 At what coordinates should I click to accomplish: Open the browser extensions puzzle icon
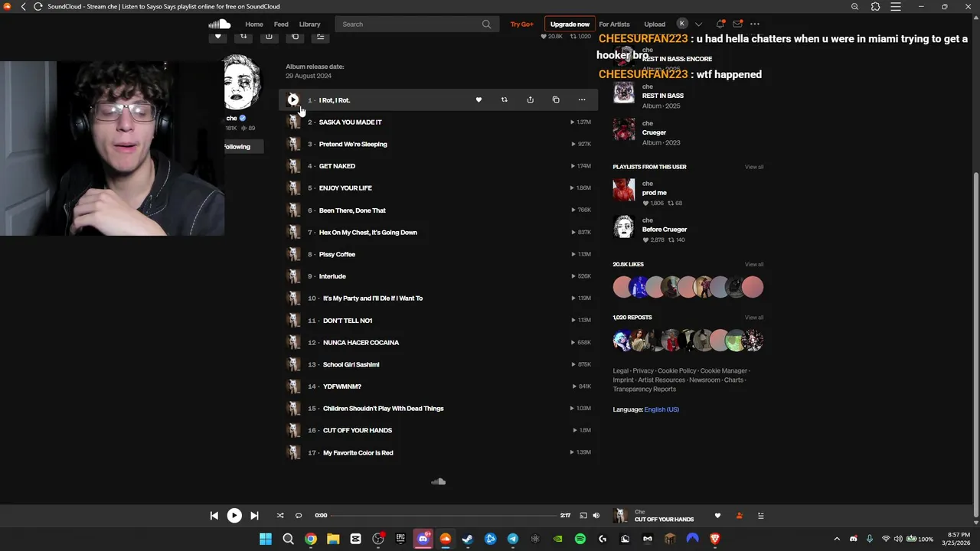pyautogui.click(x=875, y=6)
